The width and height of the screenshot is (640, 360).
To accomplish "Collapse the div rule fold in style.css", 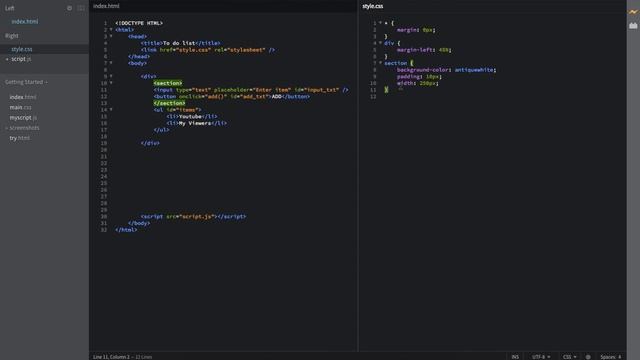I will pyautogui.click(x=380, y=43).
